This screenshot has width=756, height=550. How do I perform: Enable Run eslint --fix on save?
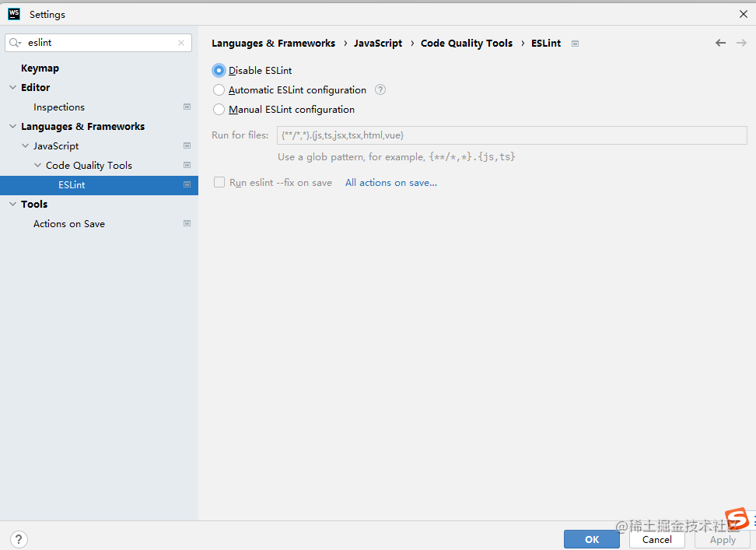tap(219, 181)
